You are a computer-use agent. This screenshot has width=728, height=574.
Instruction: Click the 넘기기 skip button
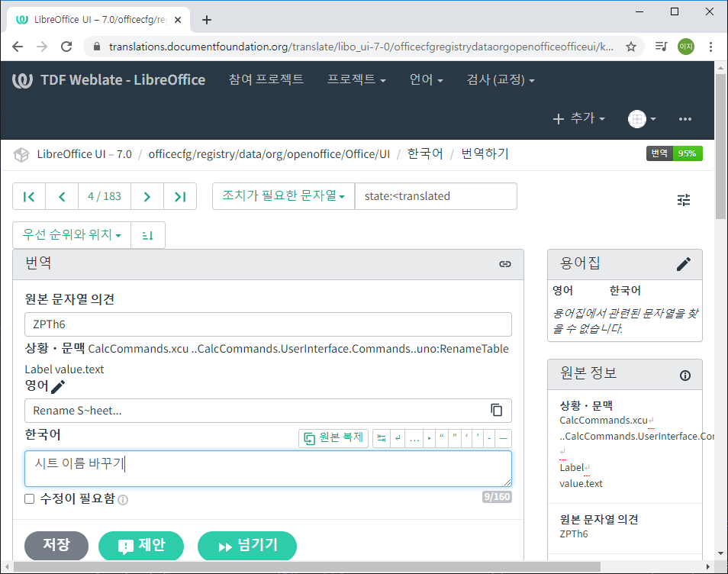(247, 545)
